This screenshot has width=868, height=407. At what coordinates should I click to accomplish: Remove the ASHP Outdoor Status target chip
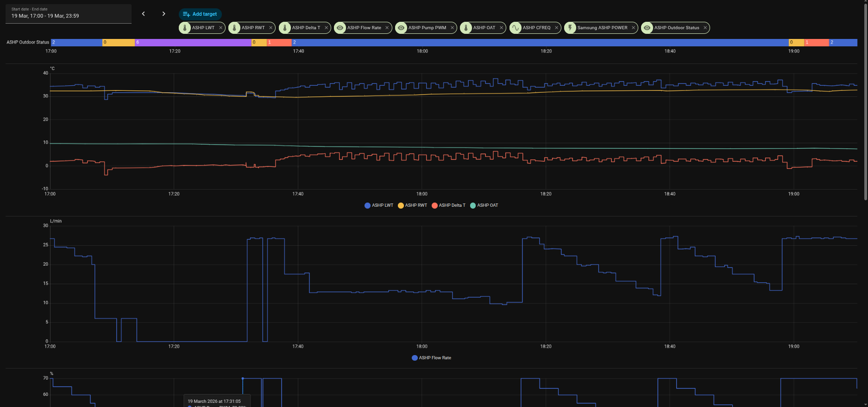click(x=705, y=28)
